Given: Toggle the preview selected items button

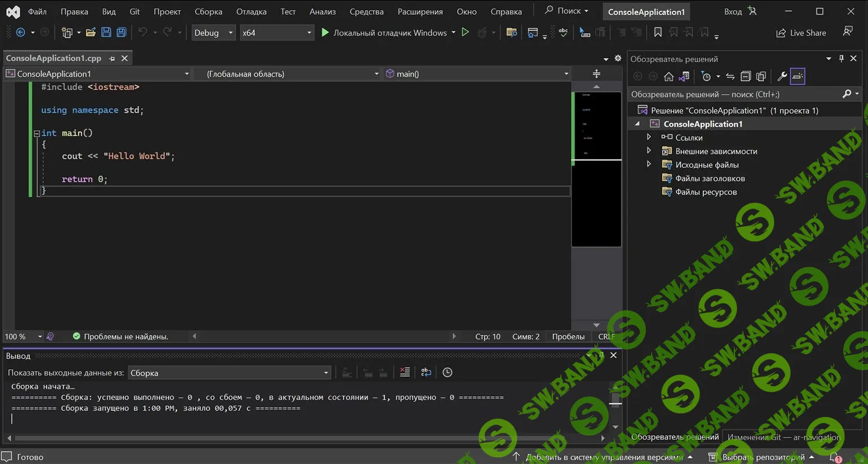Looking at the screenshot, I should pos(798,77).
